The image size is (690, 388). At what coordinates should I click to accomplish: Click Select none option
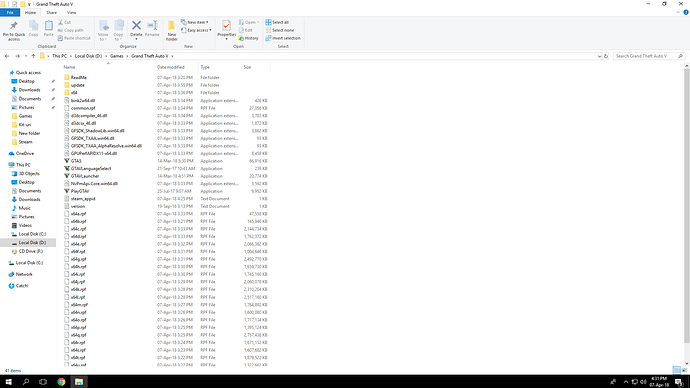coord(280,30)
